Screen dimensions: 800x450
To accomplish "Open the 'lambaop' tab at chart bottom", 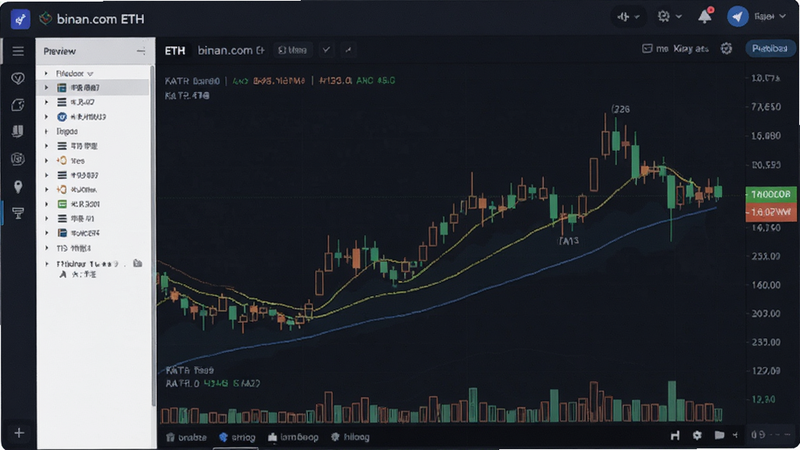I will 293,437.
